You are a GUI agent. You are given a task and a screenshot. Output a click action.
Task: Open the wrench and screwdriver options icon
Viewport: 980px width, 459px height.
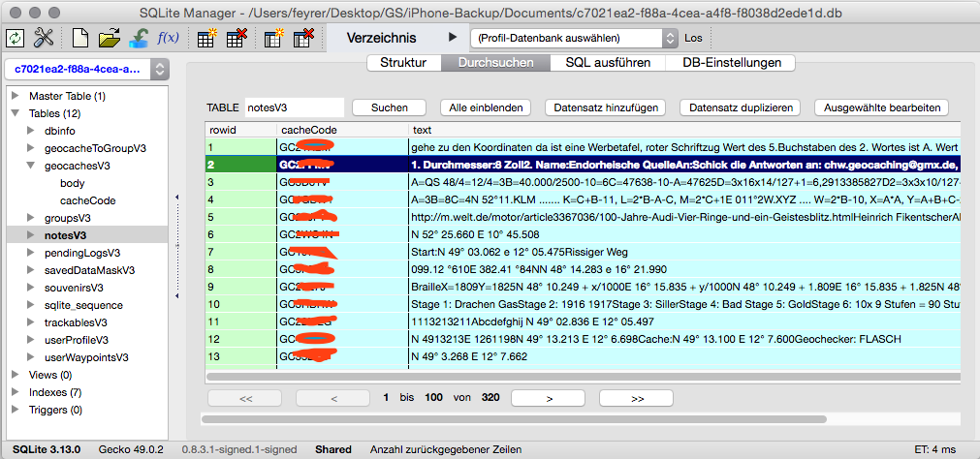[44, 38]
